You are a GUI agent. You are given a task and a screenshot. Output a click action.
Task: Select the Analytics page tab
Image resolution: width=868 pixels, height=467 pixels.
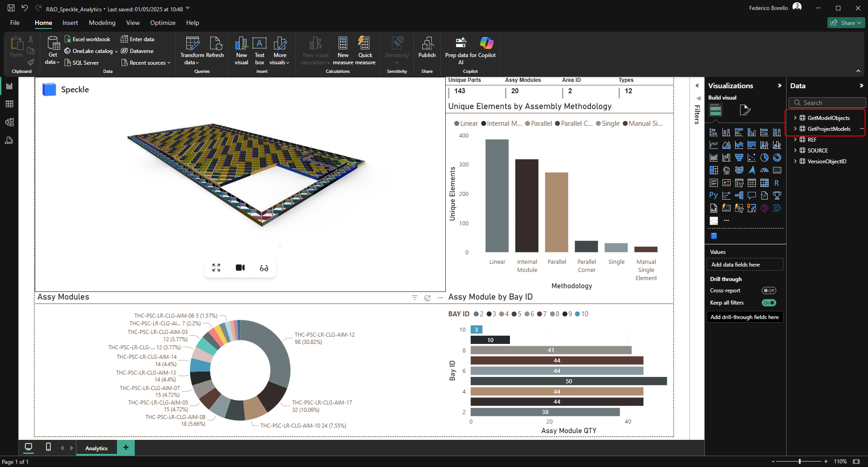pos(97,448)
